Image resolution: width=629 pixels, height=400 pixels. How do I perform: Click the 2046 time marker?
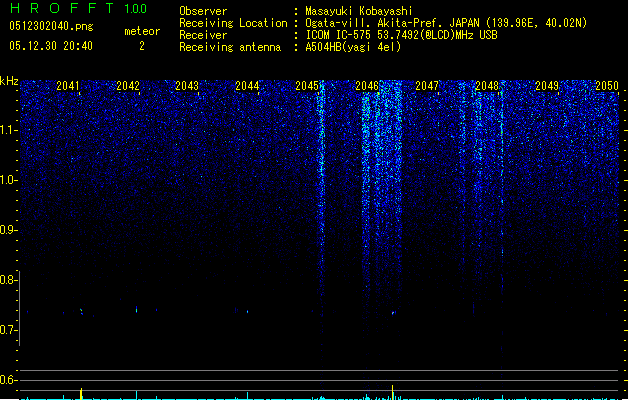pyautogui.click(x=367, y=86)
